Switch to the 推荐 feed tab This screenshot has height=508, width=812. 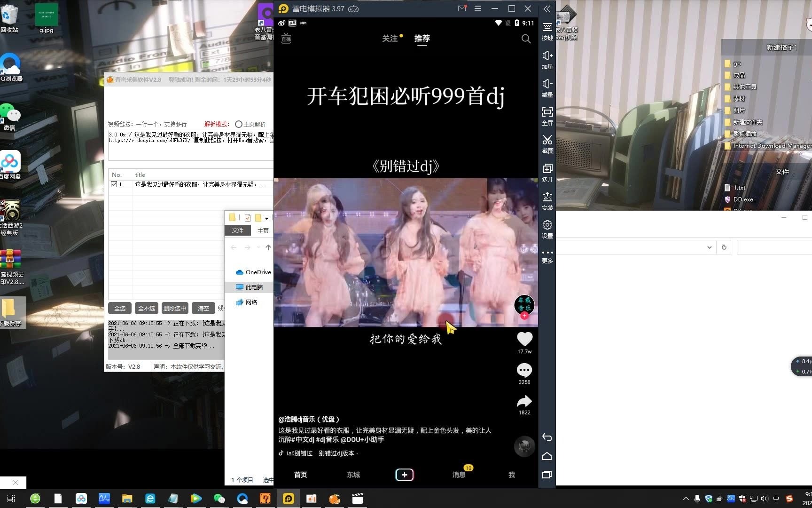point(422,39)
